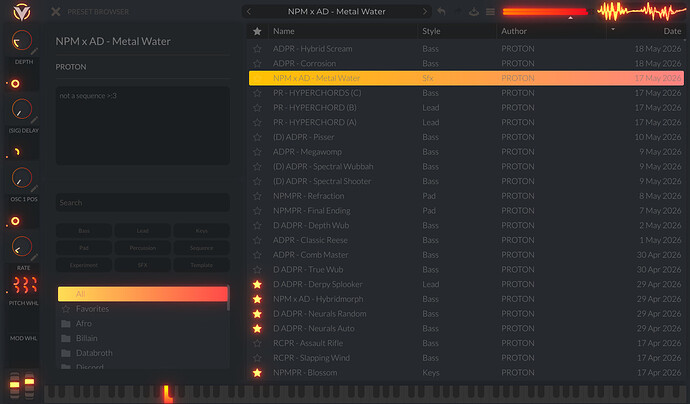Unstar the D ADPR - Neurals Auto preset
690x404 pixels.
257,329
